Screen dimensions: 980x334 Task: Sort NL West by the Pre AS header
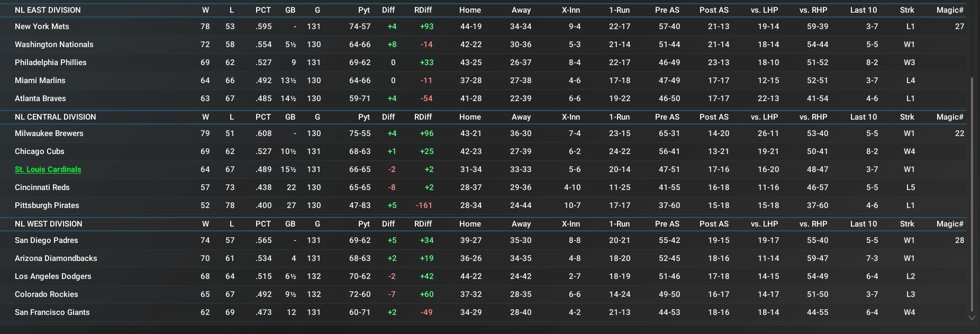[x=667, y=224]
